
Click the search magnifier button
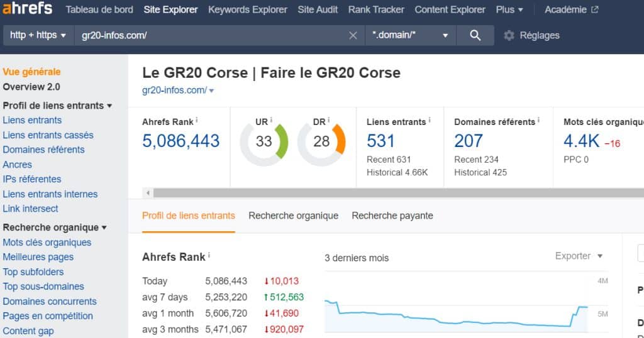[x=475, y=35]
